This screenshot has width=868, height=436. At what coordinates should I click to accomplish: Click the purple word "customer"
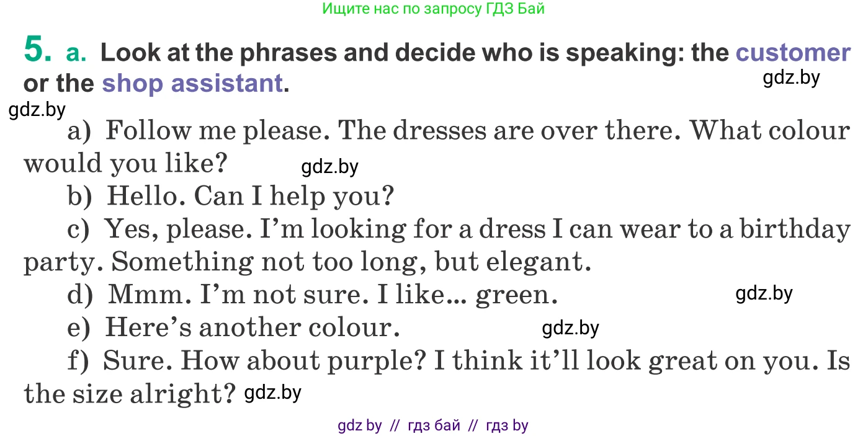tap(792, 53)
